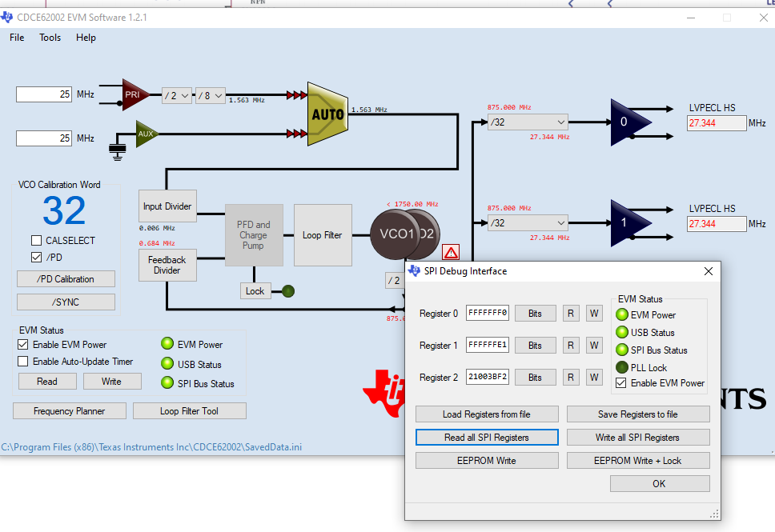
Task: Click the SPI Bus Status LED in the SPI Debug dialog
Action: [622, 350]
